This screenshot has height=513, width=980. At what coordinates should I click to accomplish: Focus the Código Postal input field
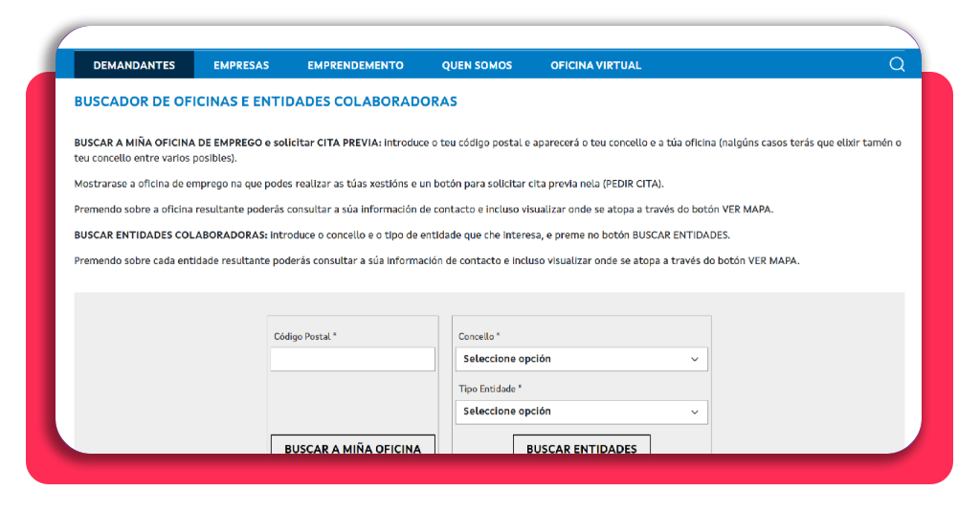352,359
